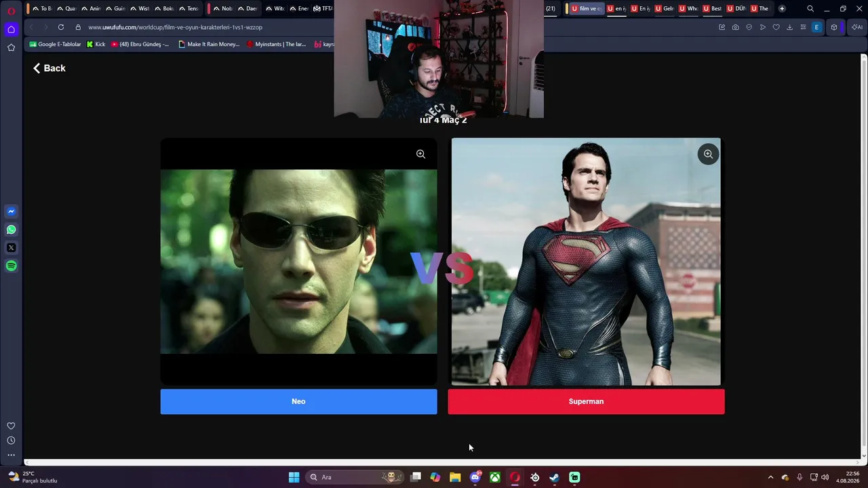Switch to the active 'film ve' tab
868x488 pixels.
pyautogui.click(x=586, y=9)
